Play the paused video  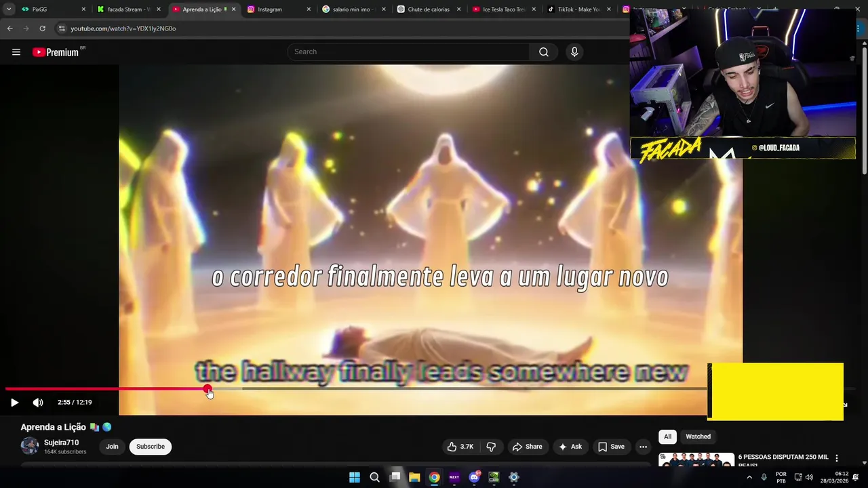[x=14, y=403]
